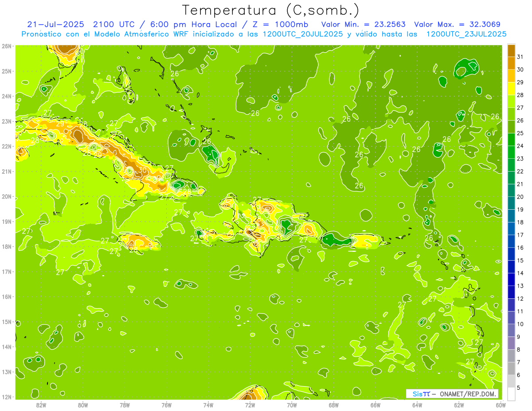This screenshot has height=411, width=532.
Task: Click the "17N" latitude label
Action: tap(7, 271)
